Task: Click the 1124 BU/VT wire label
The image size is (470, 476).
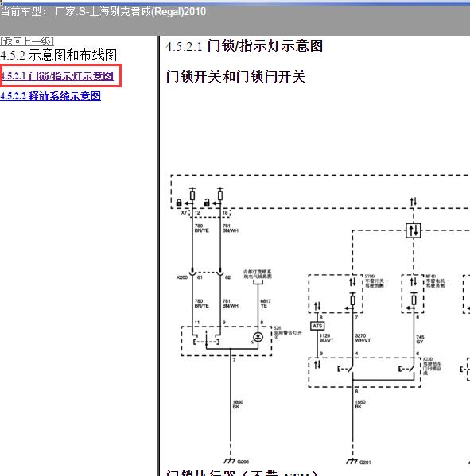Action: tap(326, 338)
